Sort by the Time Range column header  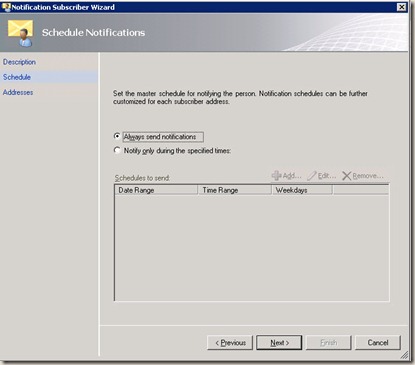pos(235,190)
